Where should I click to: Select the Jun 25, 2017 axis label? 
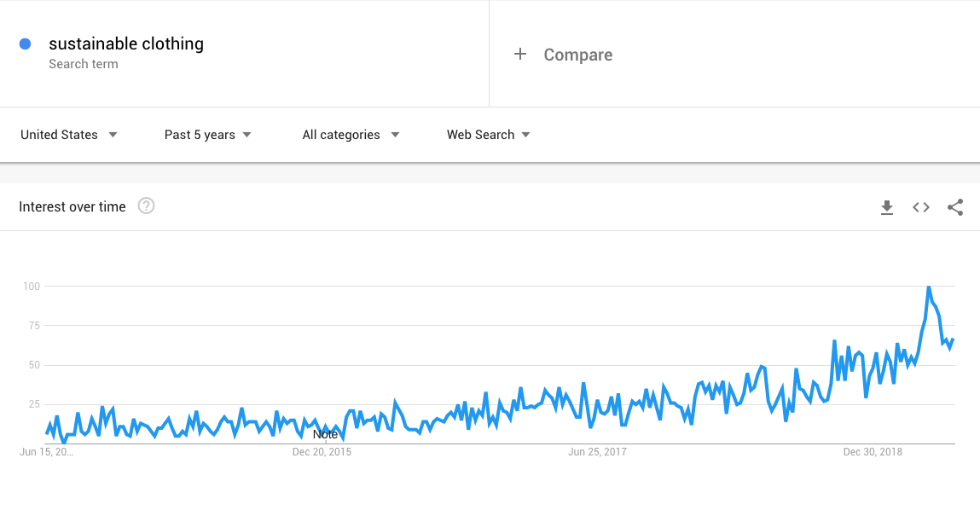(x=598, y=452)
